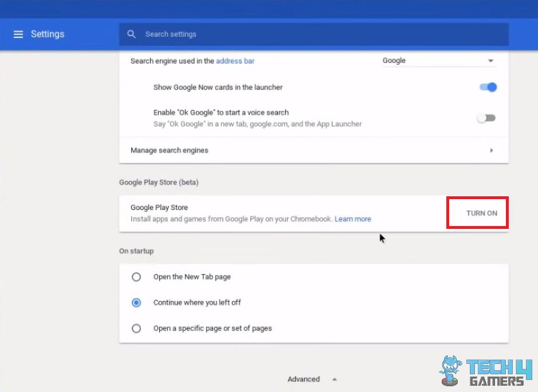
Task: Select Open the New Tab page
Action: 136,277
